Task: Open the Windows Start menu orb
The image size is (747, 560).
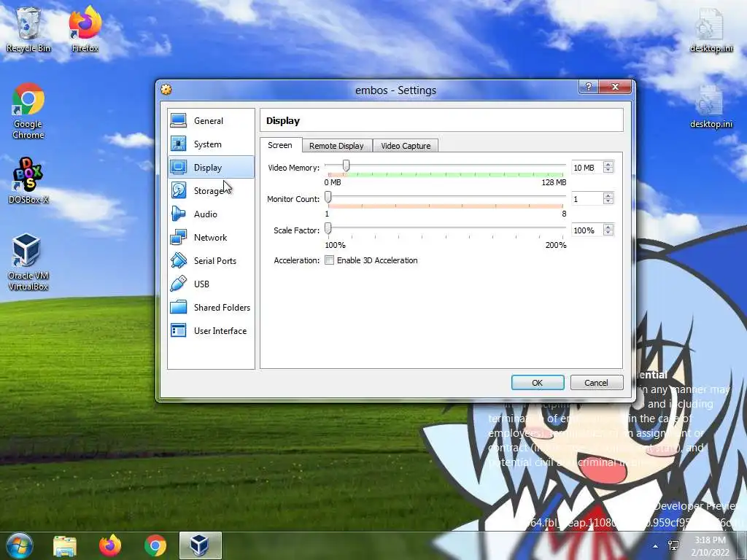Action: pyautogui.click(x=19, y=545)
